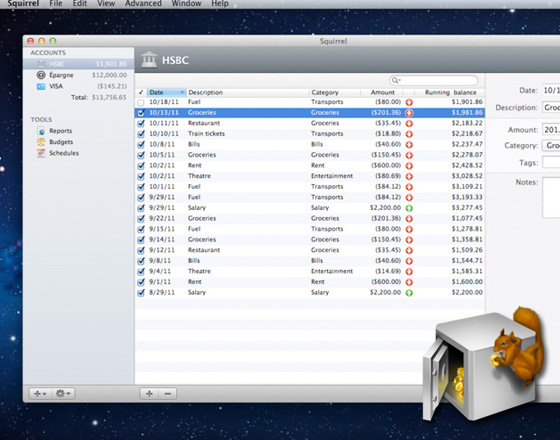Click the red arrow on 10/2/11 Theatre row
Screen dimensions: 560x440
click(409, 176)
